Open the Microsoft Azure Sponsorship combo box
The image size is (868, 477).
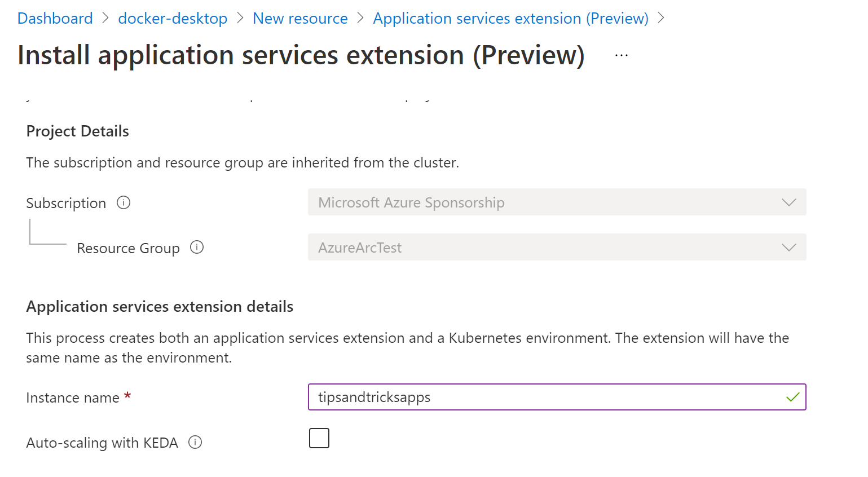[x=557, y=202]
